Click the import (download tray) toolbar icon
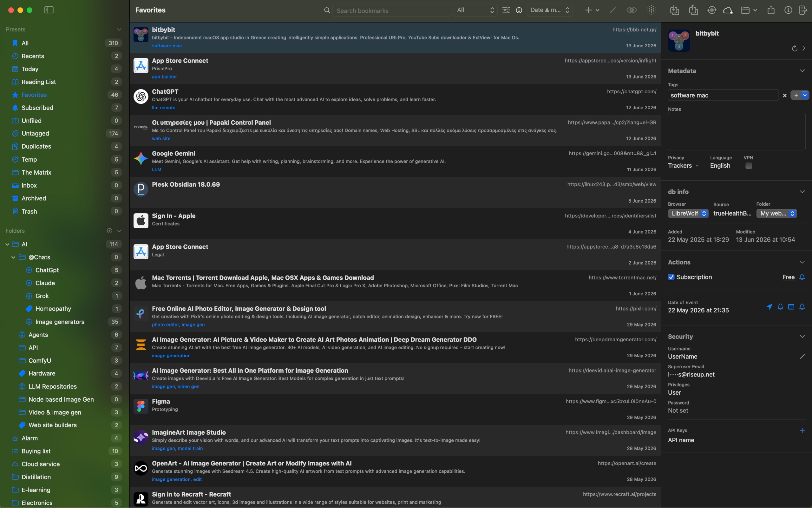The height and width of the screenshot is (508, 812). click(674, 10)
